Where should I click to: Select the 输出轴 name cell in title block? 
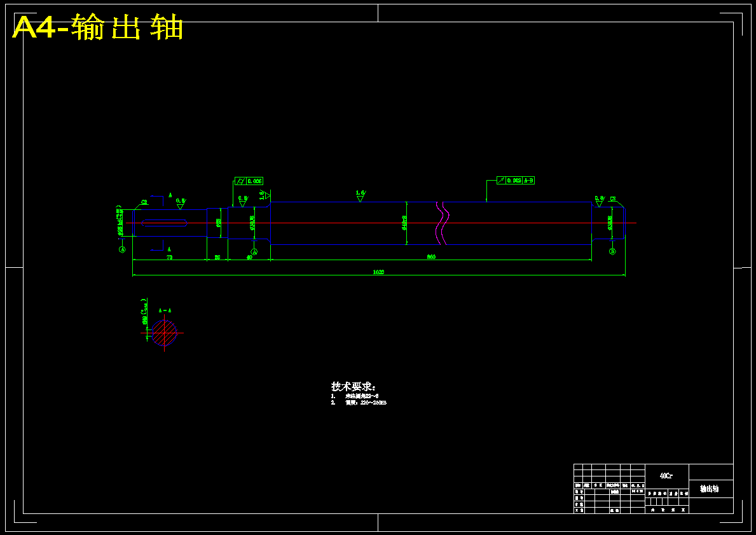pos(711,489)
